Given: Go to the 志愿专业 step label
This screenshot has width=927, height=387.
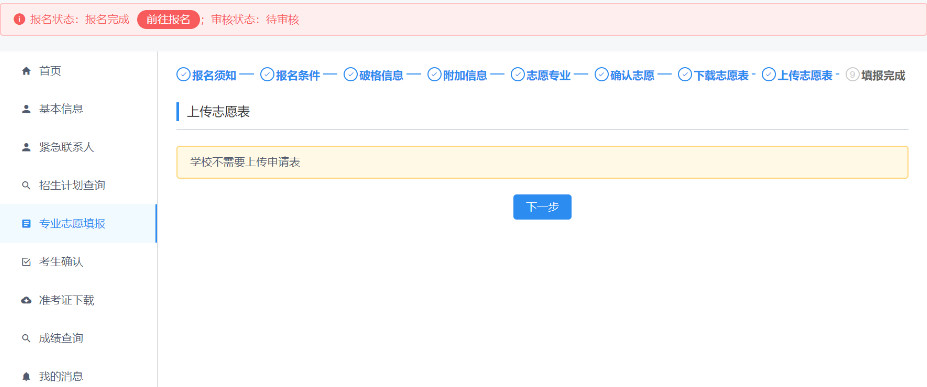Looking at the screenshot, I should pos(549,76).
